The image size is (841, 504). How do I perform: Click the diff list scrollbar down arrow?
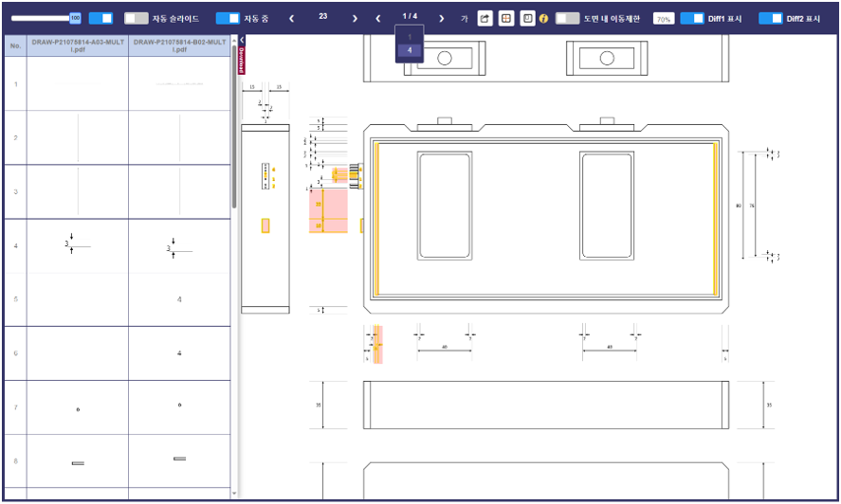234,494
